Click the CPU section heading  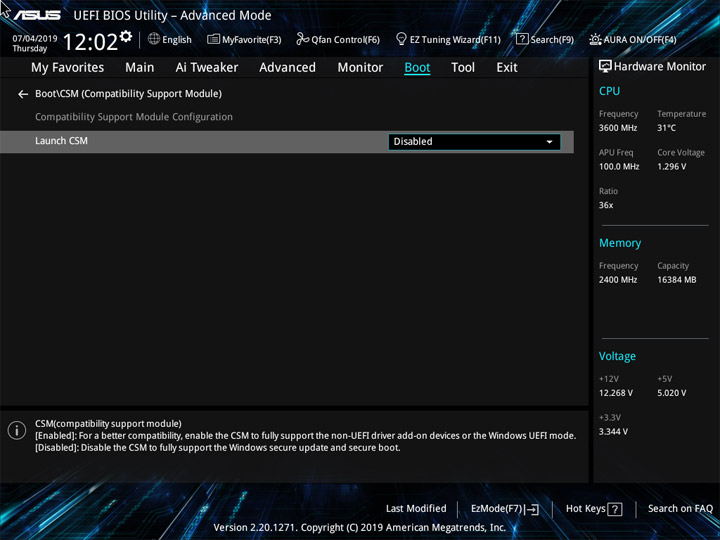(609, 91)
